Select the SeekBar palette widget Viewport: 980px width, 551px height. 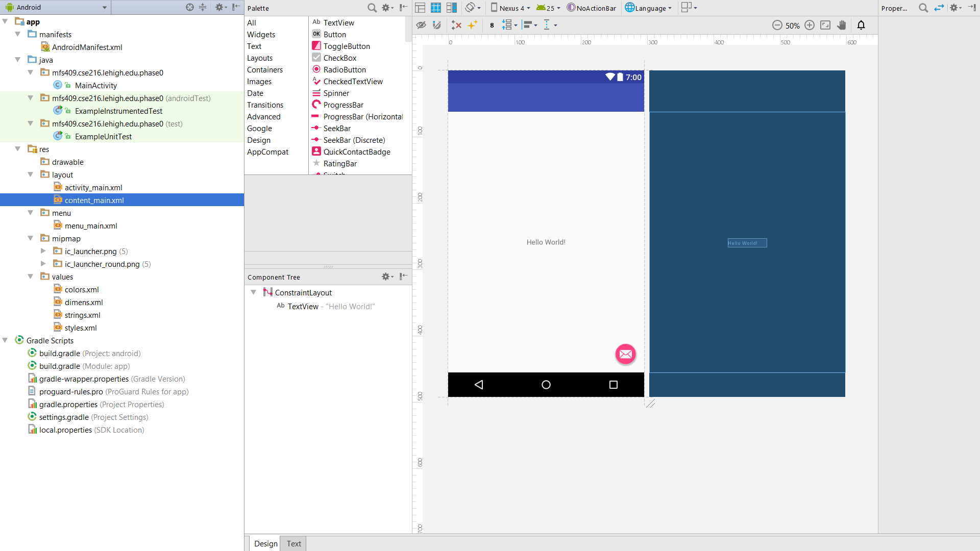click(x=337, y=129)
